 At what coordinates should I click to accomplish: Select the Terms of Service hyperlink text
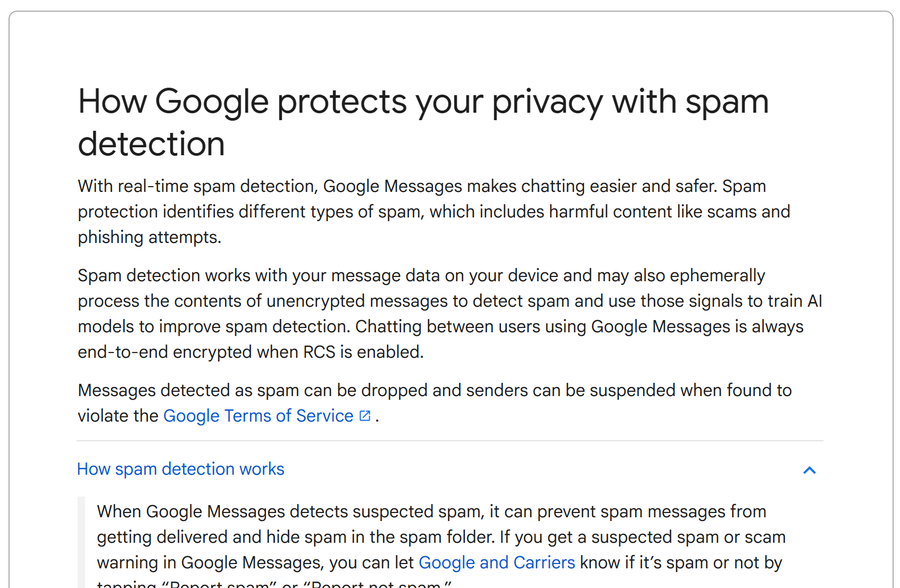tap(257, 415)
